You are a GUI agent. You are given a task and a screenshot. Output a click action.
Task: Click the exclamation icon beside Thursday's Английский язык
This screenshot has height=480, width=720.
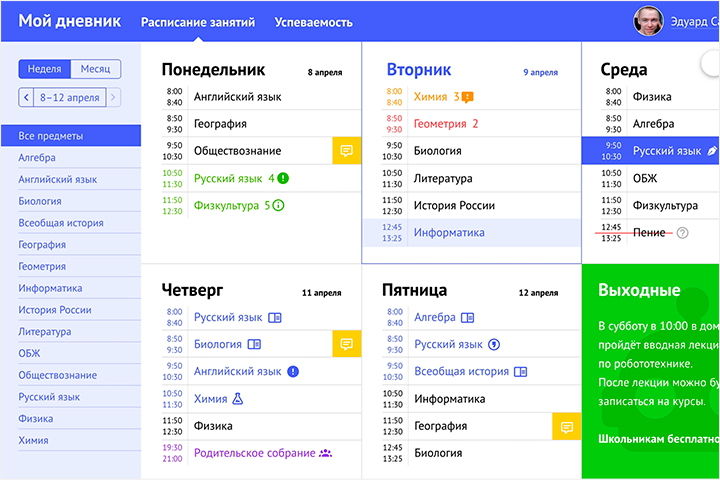coord(293,371)
